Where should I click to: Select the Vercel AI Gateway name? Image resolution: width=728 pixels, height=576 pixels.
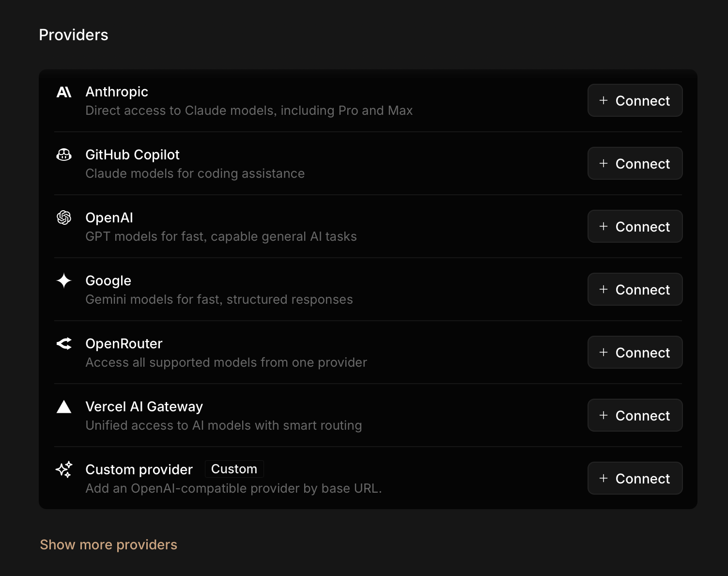(x=144, y=407)
